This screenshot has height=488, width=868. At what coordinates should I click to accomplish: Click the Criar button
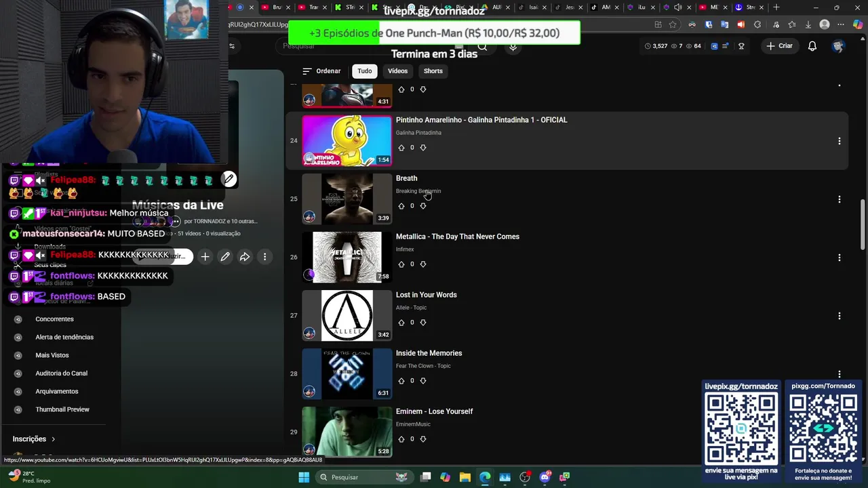[779, 46]
